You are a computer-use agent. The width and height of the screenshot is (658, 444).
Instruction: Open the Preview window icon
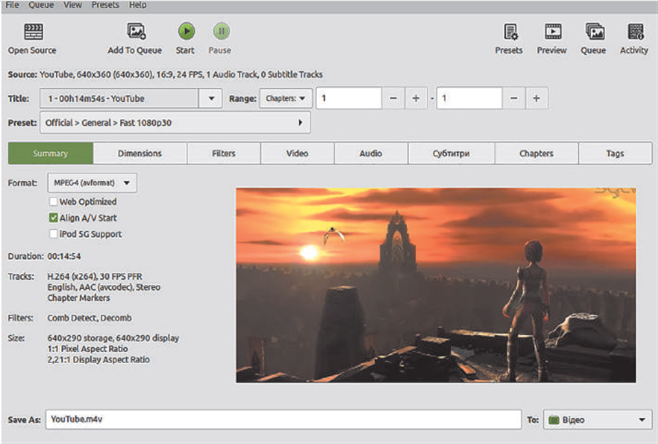click(552, 32)
